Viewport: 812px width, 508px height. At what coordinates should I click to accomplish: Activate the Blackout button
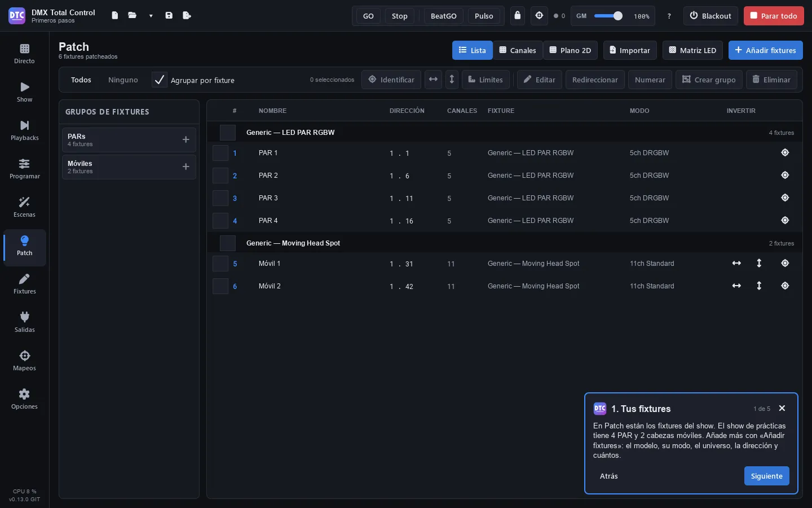pos(710,16)
